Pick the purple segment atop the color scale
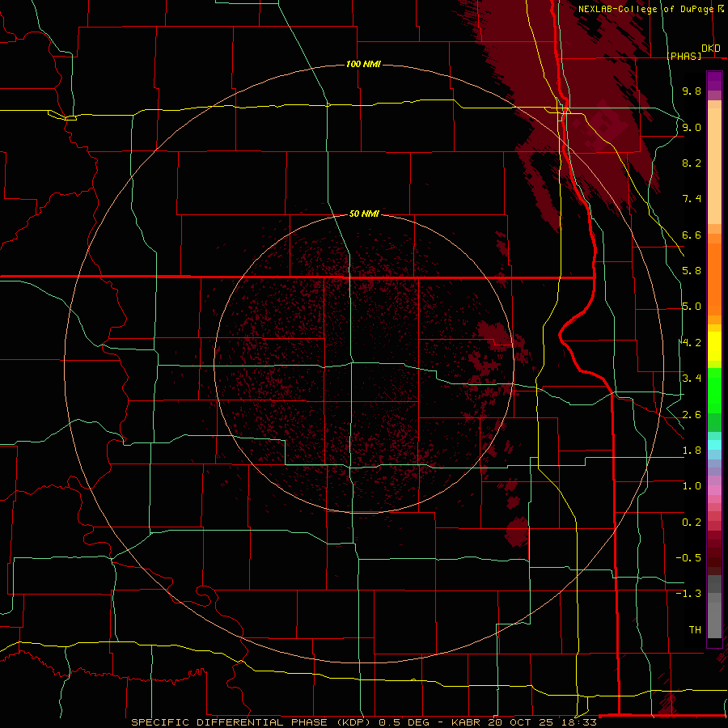 click(x=714, y=81)
